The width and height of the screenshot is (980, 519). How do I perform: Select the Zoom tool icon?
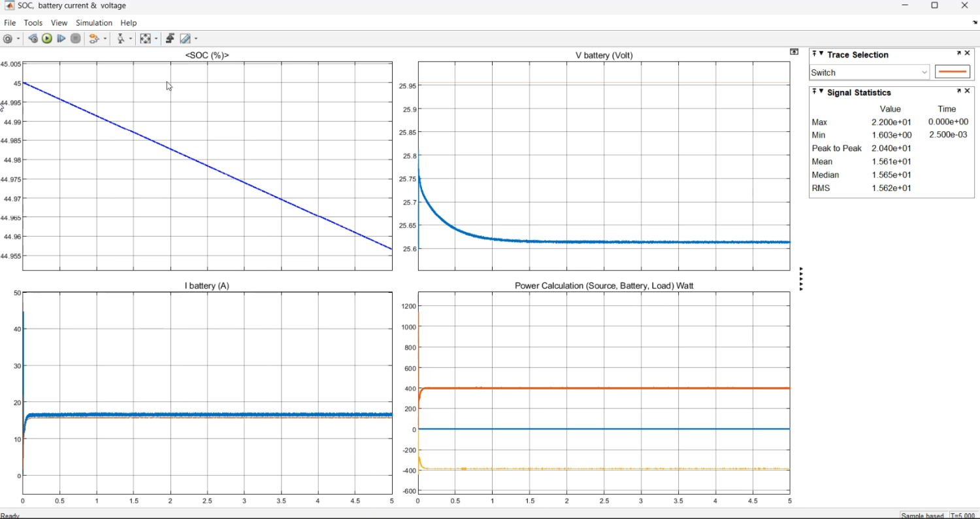coord(121,39)
